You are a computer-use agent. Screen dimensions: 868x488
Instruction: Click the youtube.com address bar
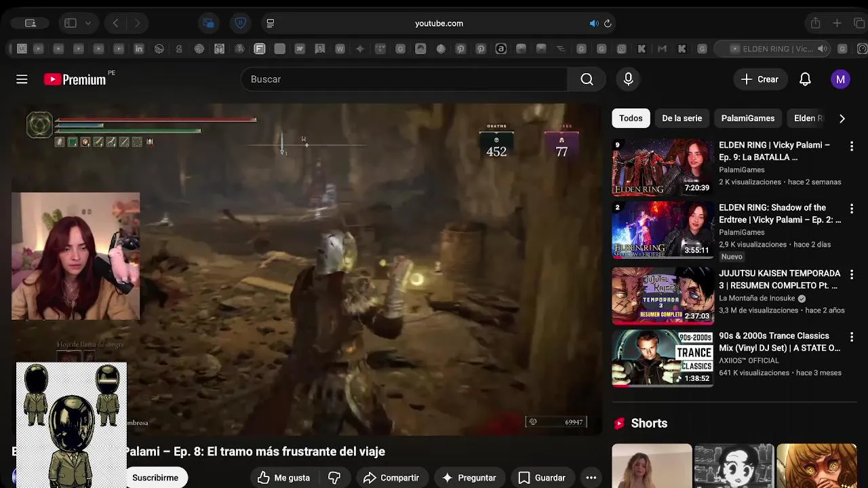(439, 23)
